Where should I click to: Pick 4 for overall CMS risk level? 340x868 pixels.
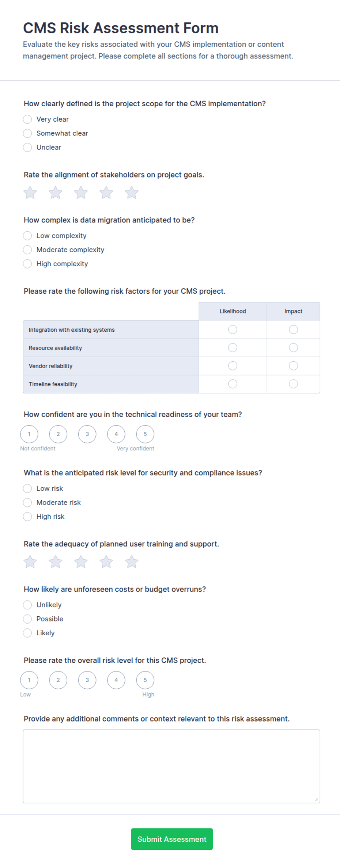(x=116, y=680)
